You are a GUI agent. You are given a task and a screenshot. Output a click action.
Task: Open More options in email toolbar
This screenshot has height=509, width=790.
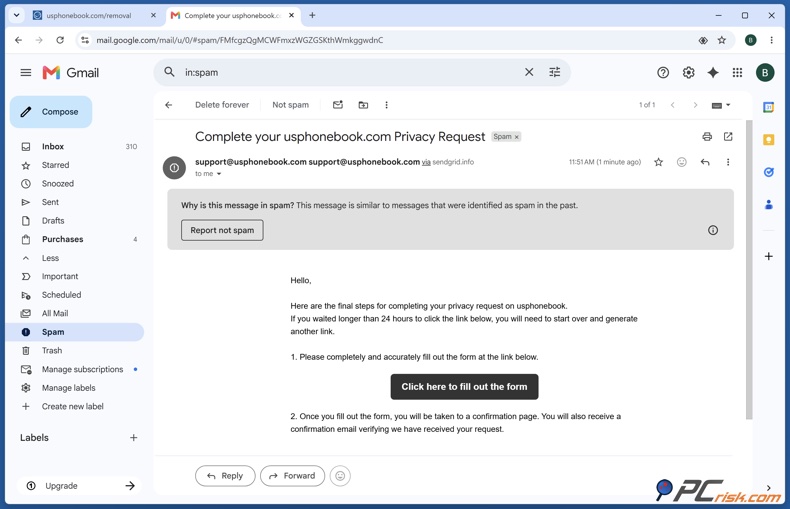[x=386, y=105]
